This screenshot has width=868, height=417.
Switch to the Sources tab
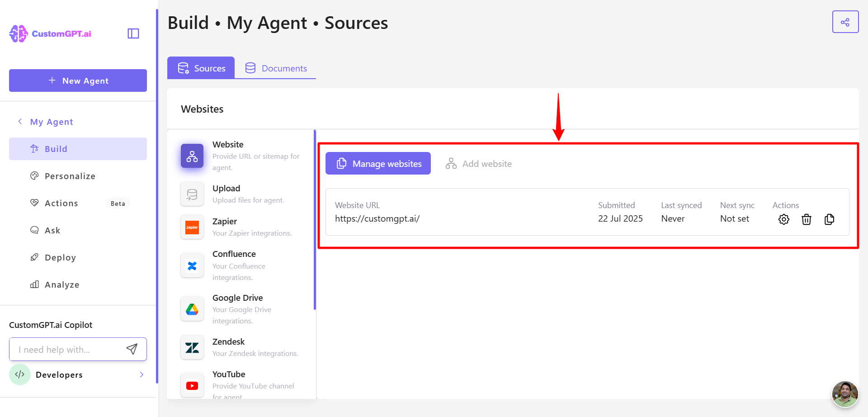[201, 68]
